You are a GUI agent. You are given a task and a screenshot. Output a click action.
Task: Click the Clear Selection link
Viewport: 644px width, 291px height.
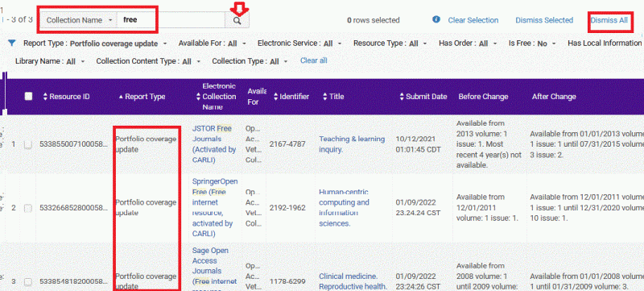[473, 20]
